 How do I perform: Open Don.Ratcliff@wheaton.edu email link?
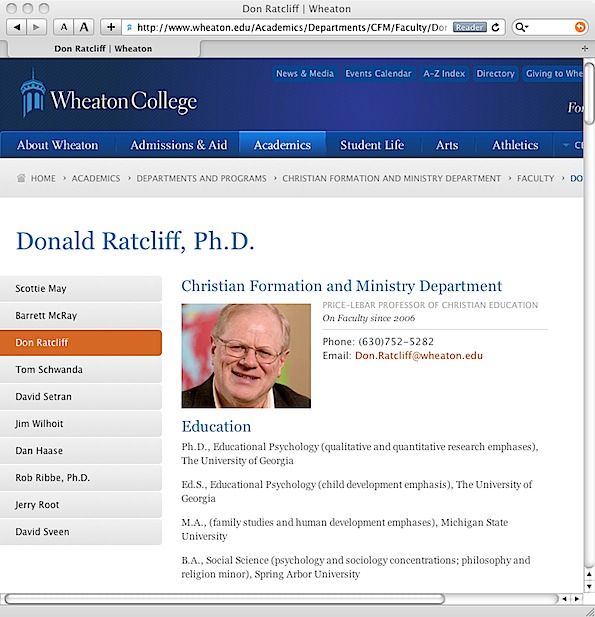pos(419,356)
